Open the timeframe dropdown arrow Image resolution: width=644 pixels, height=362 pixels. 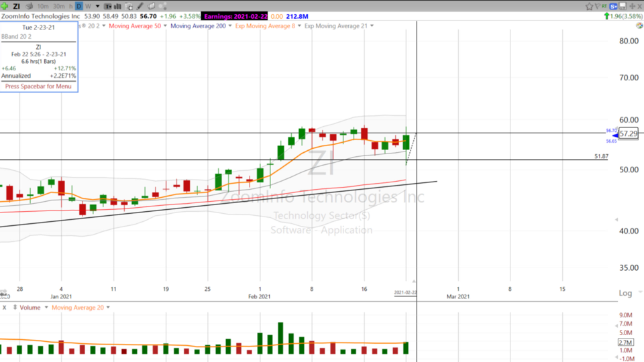pyautogui.click(x=97, y=6)
